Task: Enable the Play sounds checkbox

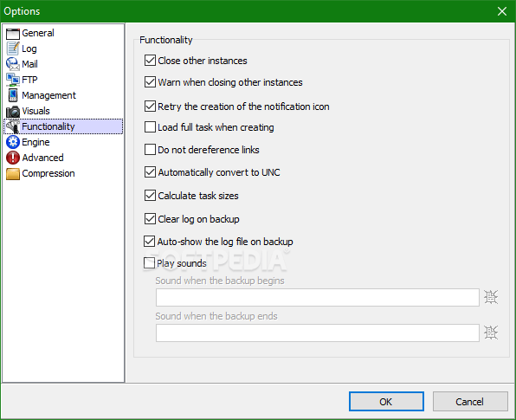Action: (150, 263)
